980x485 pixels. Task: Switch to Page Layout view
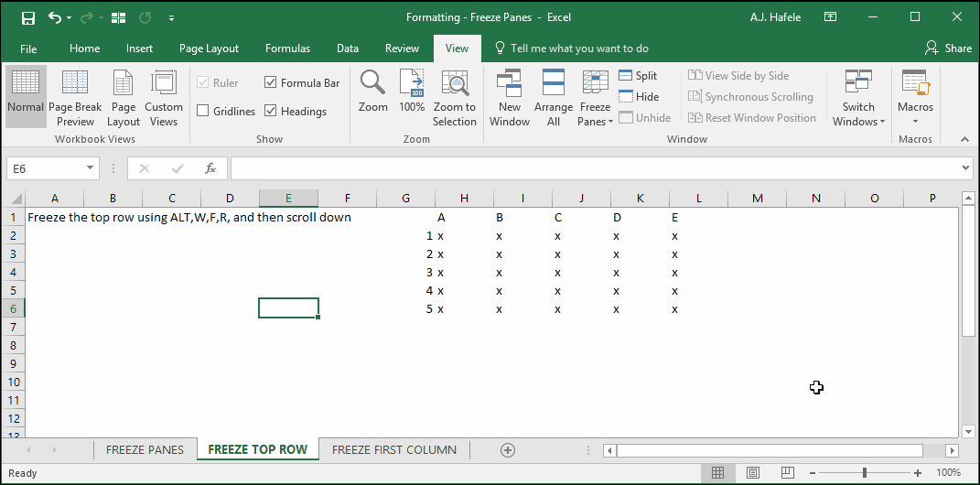pyautogui.click(x=124, y=98)
